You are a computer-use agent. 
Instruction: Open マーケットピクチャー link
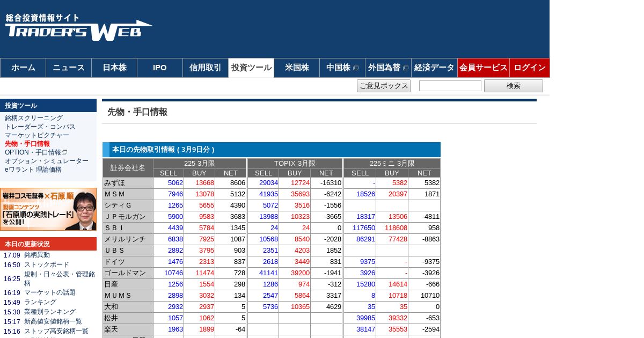[37, 135]
